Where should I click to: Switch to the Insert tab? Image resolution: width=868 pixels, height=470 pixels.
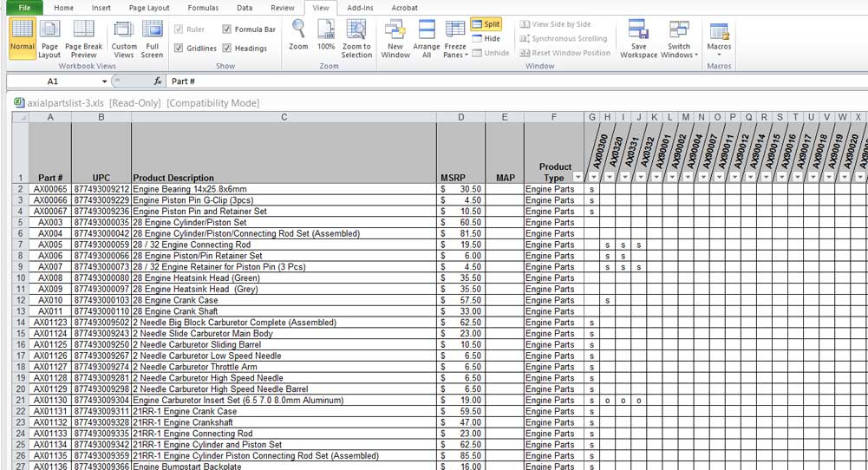[x=101, y=8]
